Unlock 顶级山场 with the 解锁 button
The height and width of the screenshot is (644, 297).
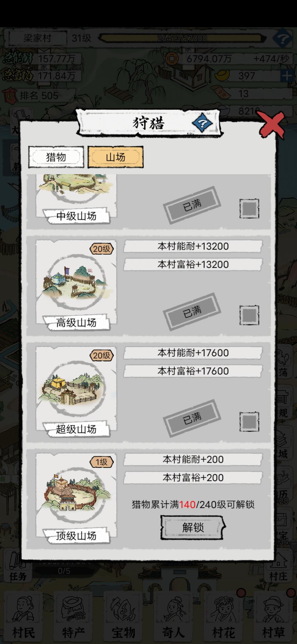[x=193, y=528]
